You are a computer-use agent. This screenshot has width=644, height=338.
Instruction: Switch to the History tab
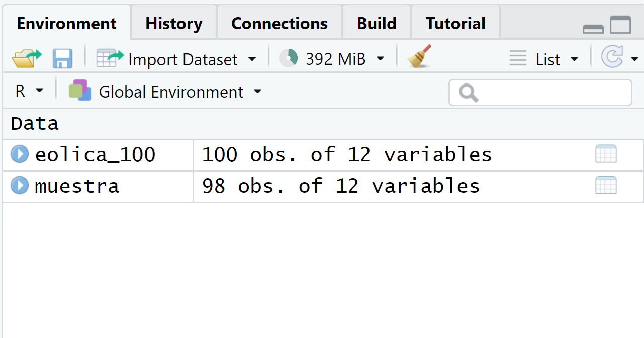pyautogui.click(x=174, y=23)
